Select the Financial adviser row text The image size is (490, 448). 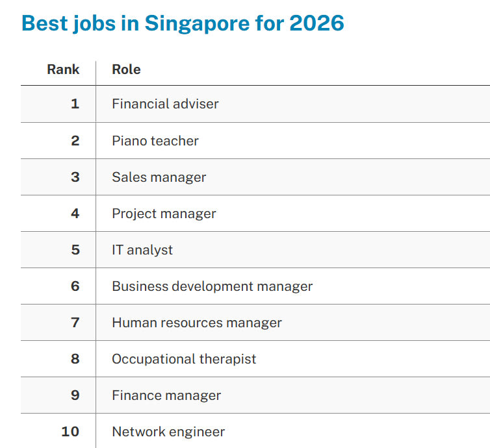165,104
